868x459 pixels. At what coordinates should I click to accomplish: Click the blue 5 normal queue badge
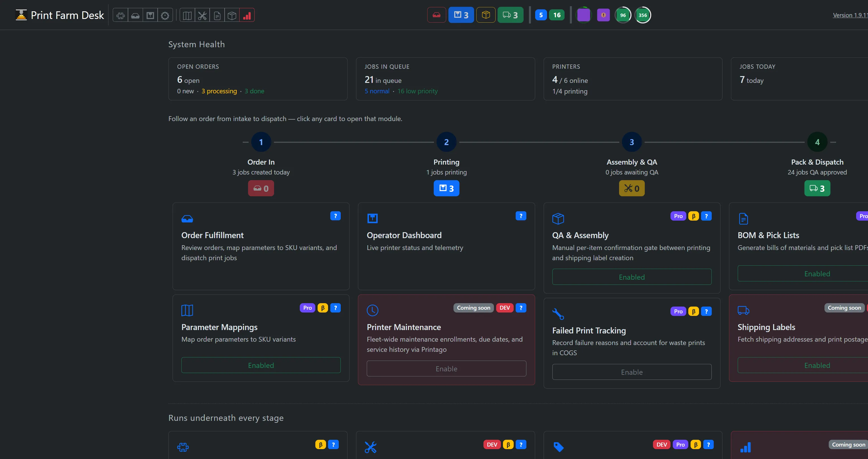541,15
